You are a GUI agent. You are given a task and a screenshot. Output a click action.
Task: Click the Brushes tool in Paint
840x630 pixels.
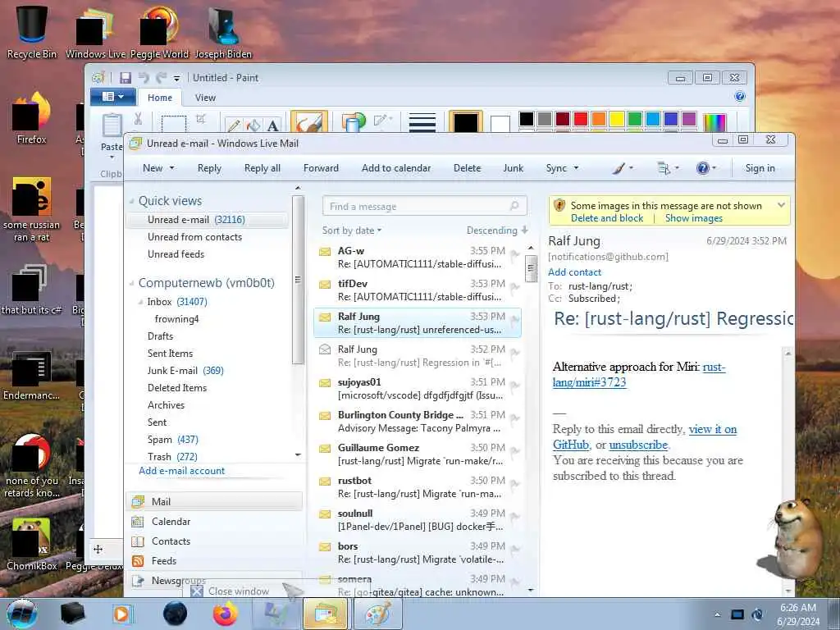(x=309, y=123)
